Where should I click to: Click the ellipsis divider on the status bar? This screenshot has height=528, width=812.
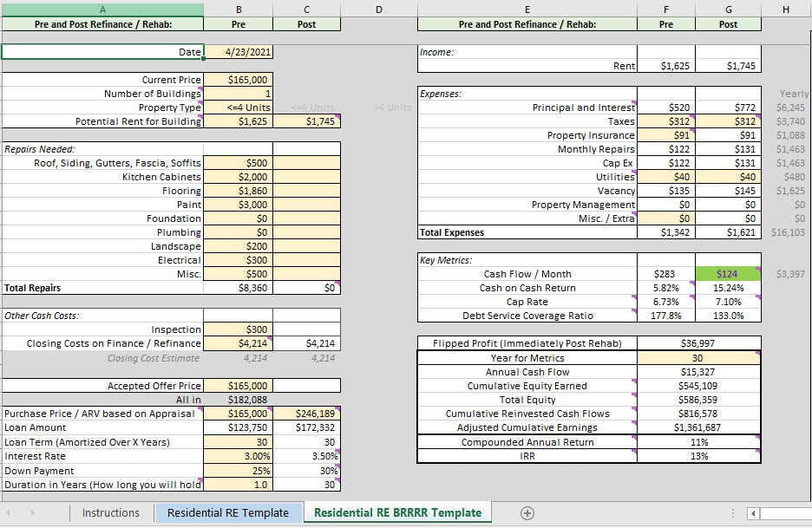coord(733,513)
